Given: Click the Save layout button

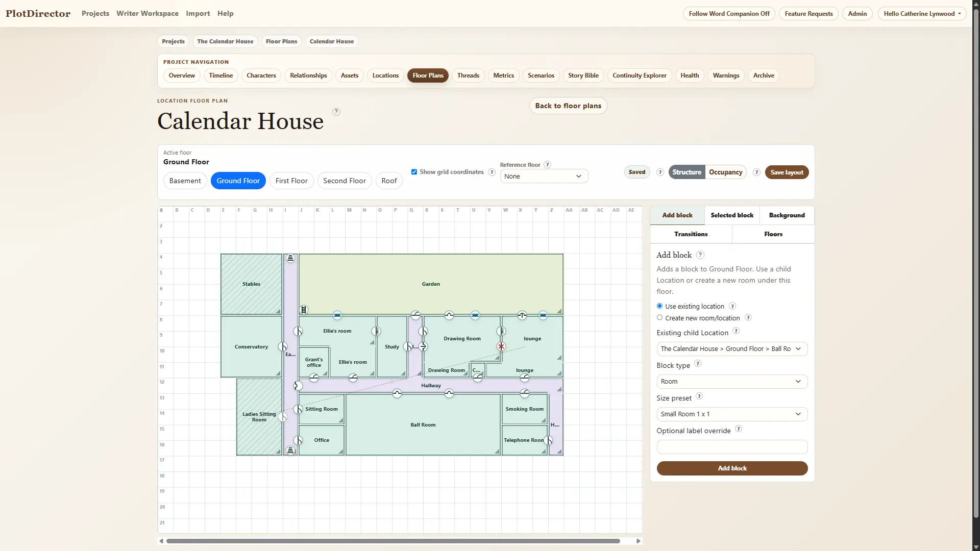Looking at the screenshot, I should 787,172.
